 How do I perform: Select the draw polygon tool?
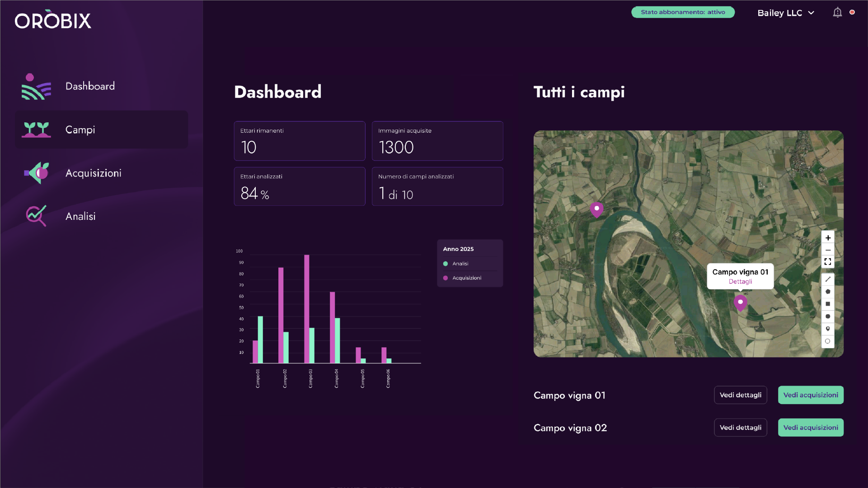(828, 292)
